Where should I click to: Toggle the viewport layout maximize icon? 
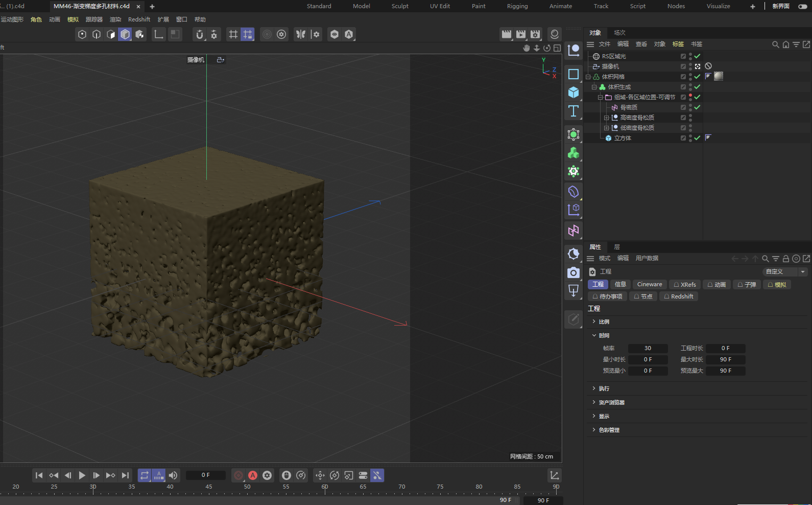click(557, 48)
